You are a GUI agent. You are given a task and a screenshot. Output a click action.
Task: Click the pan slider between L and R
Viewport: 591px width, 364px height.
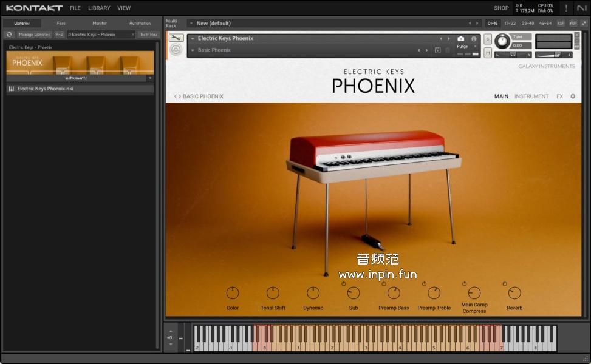pos(513,55)
